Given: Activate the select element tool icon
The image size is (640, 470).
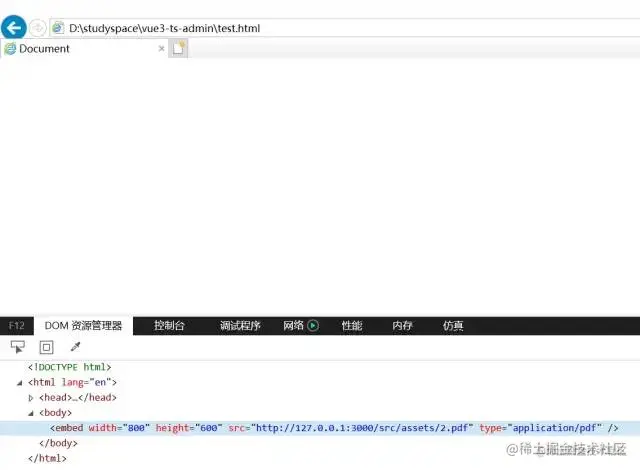Looking at the screenshot, I should tap(18, 347).
